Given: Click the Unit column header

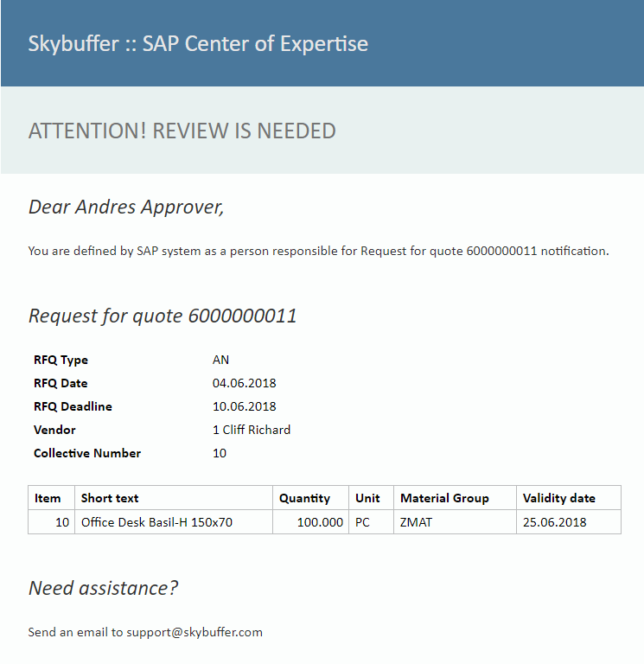Looking at the screenshot, I should pyautogui.click(x=367, y=498).
